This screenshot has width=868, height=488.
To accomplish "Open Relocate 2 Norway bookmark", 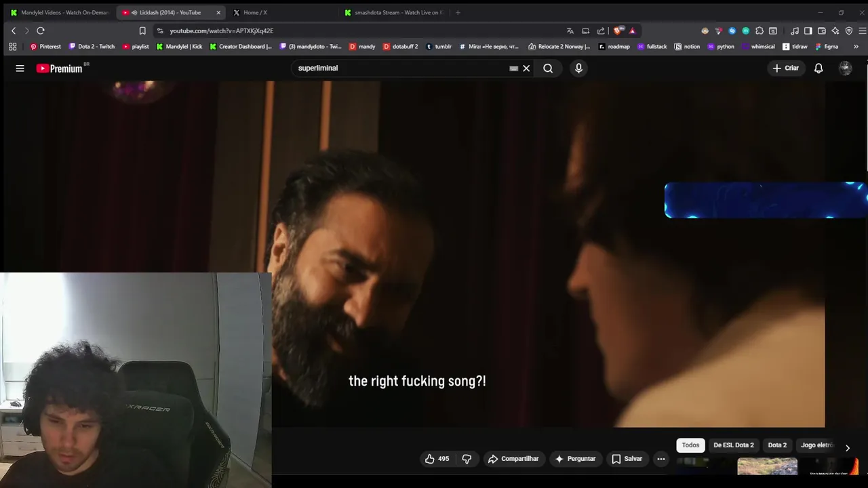I will coord(559,47).
